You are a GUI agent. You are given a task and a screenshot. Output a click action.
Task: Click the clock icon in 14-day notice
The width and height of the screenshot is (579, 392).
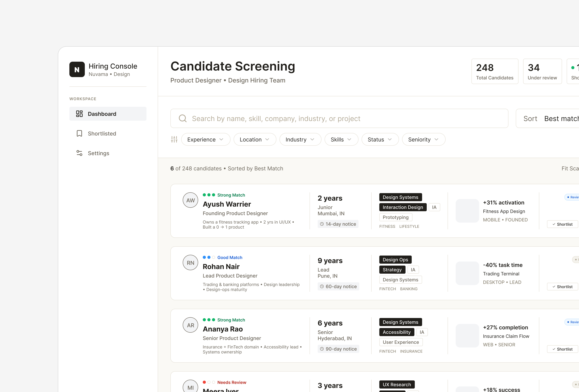[322, 224]
